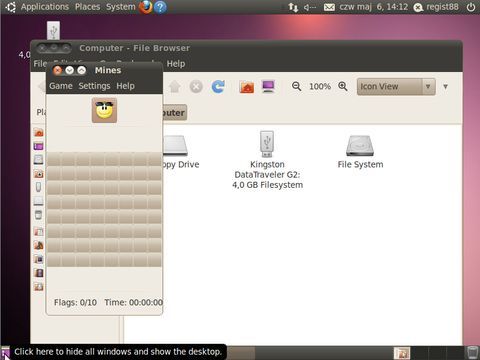Open the File menu in File Browser
This screenshot has height=360, width=480.
coord(40,64)
